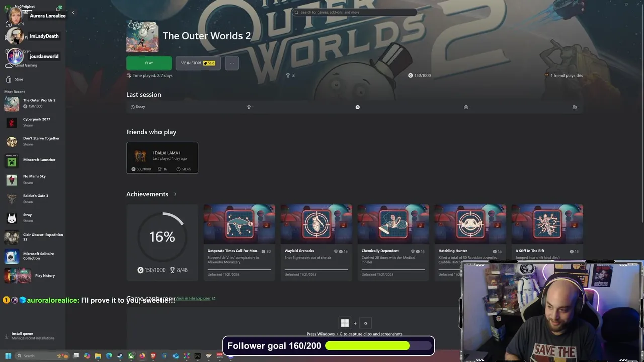The width and height of the screenshot is (644, 362).
Task: Click the Gamerscore G icon 150/1000 in header
Action: (x=410, y=75)
